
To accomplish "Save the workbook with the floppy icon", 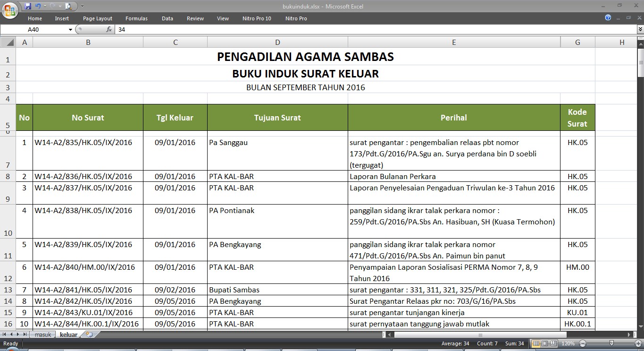I will coord(28,7).
